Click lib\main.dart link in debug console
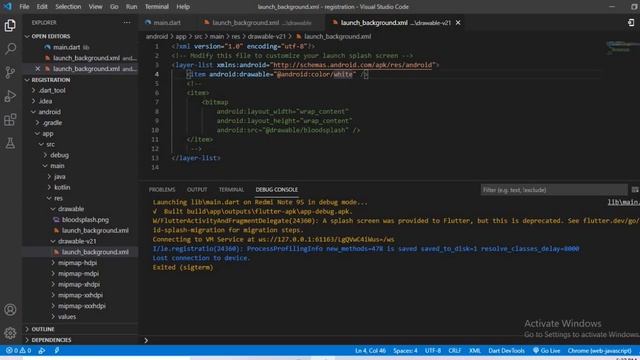The image size is (640, 360). [x=623, y=202]
